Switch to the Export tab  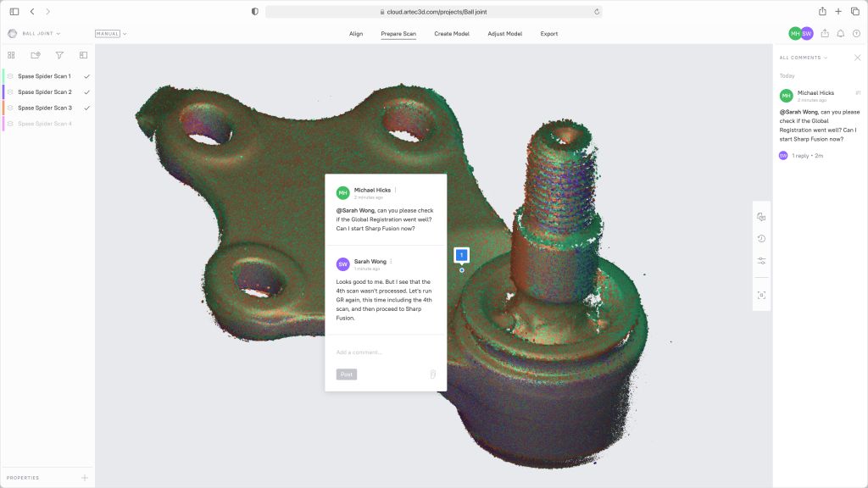pos(549,34)
